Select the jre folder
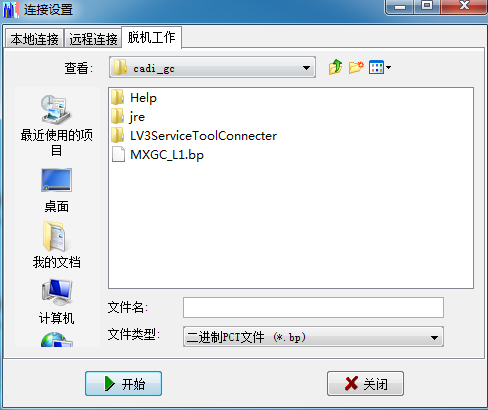Viewport: 488px width, 410px height. point(128,117)
